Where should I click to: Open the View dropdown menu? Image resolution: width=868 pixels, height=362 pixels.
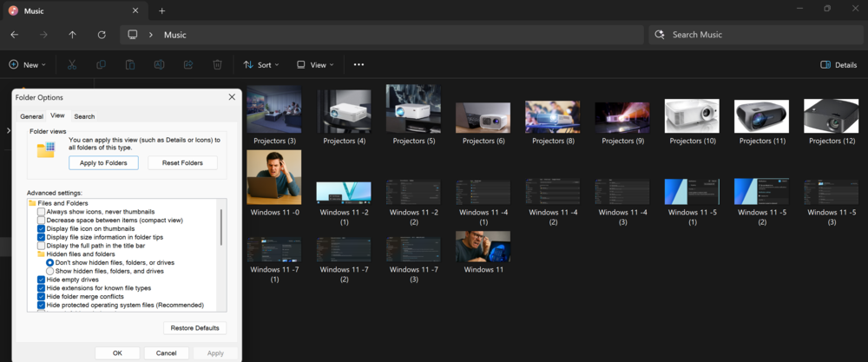(x=316, y=65)
